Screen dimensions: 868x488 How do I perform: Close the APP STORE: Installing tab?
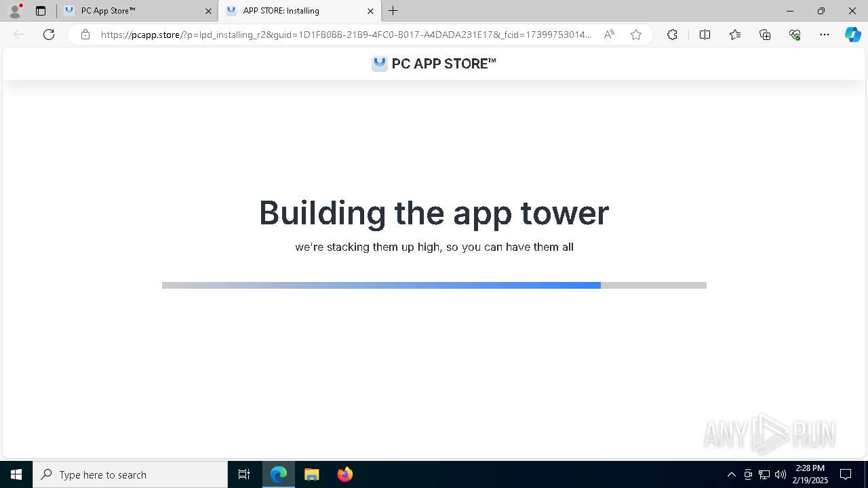(370, 11)
